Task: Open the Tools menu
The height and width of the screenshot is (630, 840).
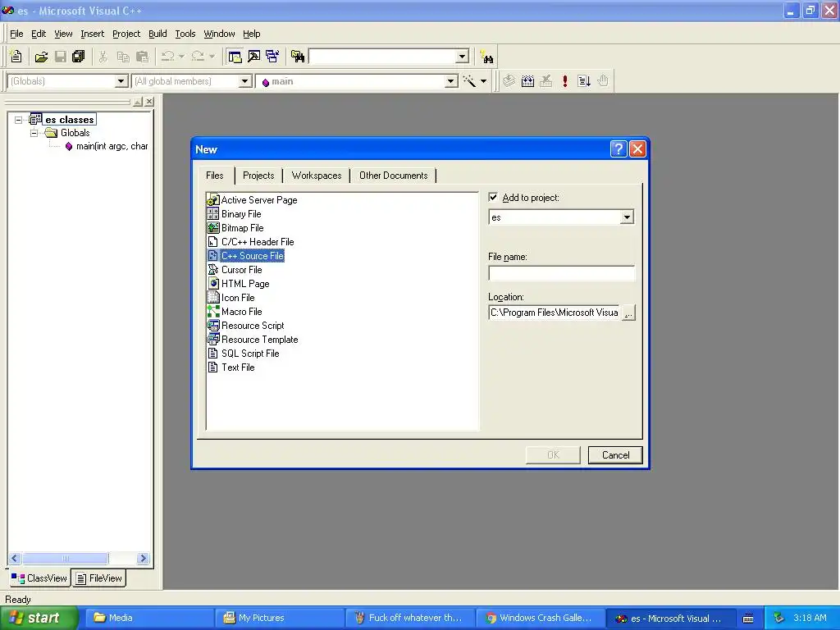Action: [x=185, y=34]
